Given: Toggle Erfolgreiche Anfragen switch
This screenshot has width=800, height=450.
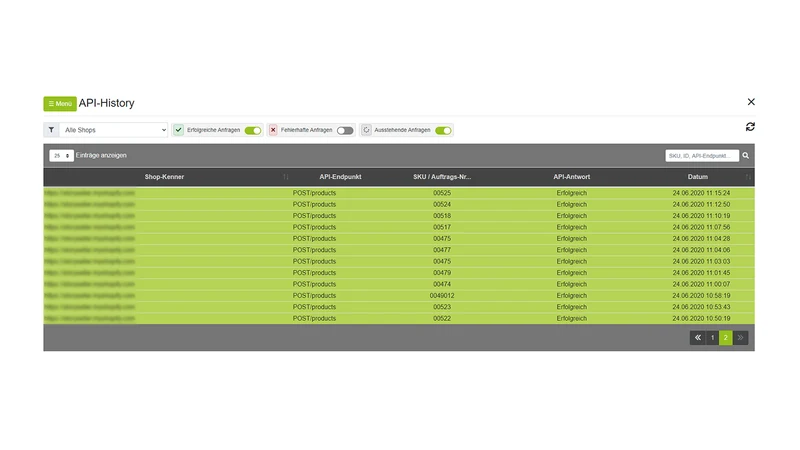Looking at the screenshot, I should (253, 131).
